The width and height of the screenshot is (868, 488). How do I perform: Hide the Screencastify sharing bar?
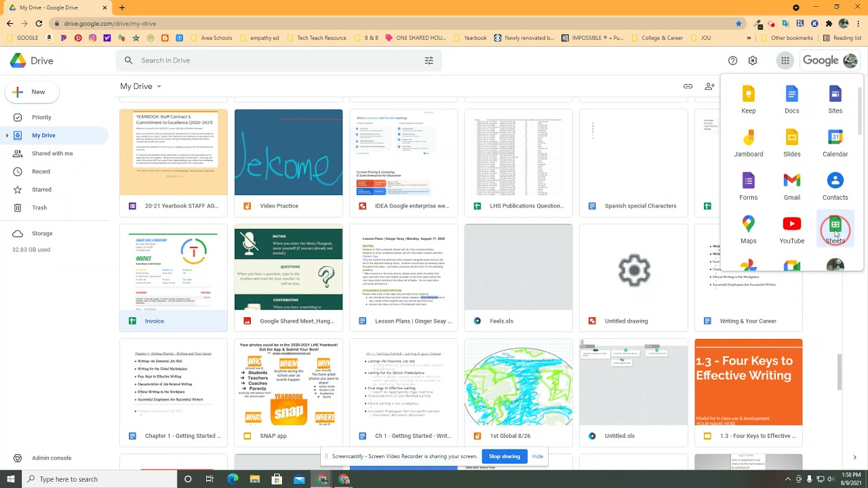[538, 456]
